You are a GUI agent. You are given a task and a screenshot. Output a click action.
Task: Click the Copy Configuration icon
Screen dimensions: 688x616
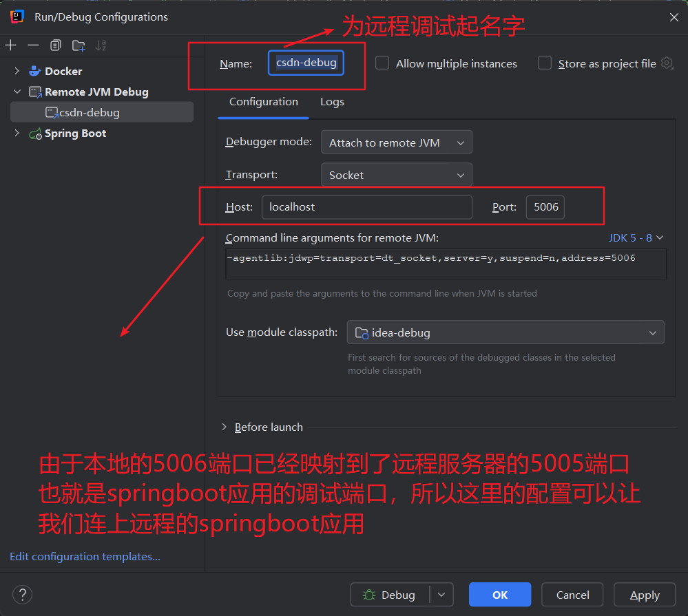pos(56,45)
